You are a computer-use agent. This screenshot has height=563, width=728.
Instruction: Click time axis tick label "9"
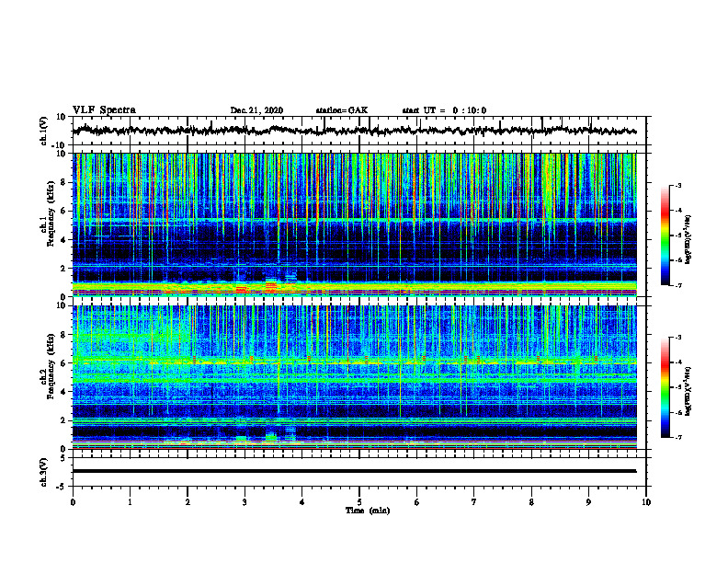[588, 502]
